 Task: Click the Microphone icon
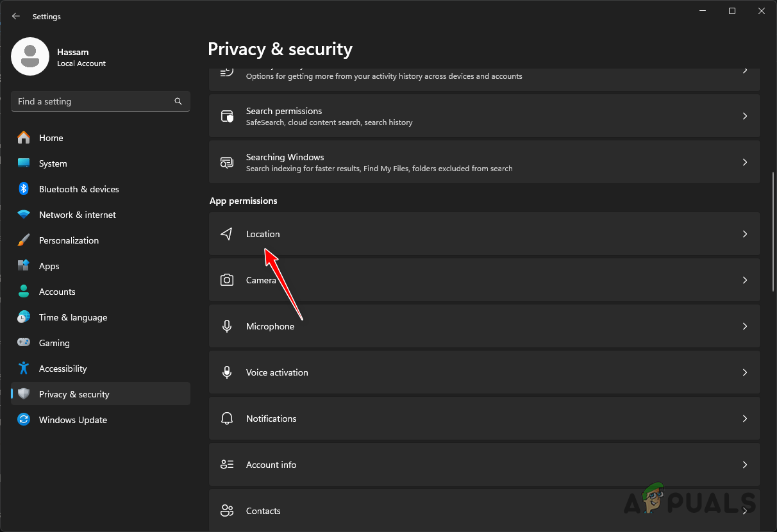coord(226,326)
